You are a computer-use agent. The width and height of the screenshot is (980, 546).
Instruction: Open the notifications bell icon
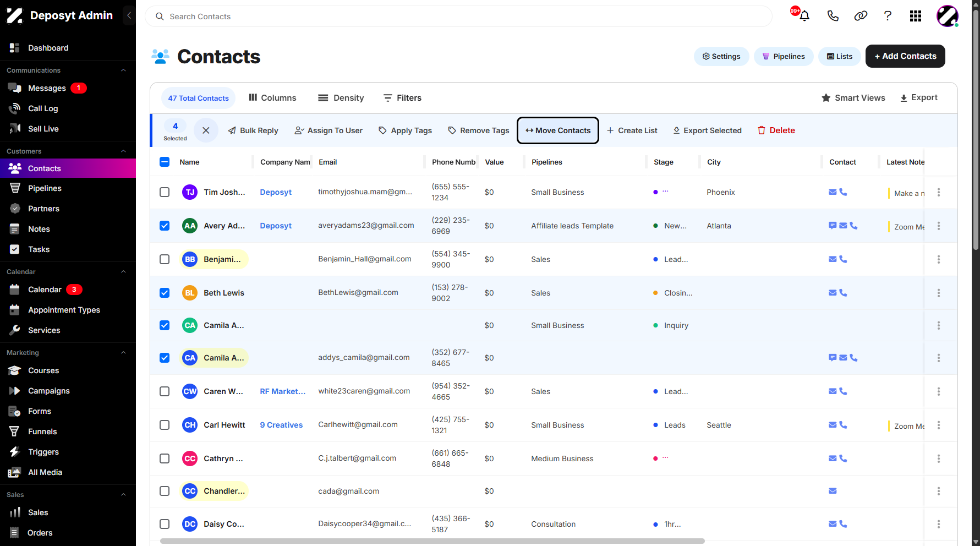pyautogui.click(x=804, y=16)
